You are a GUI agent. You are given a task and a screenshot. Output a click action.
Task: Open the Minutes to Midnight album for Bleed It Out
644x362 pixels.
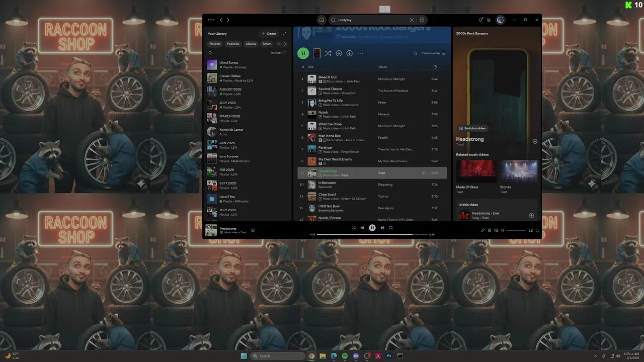click(x=391, y=79)
